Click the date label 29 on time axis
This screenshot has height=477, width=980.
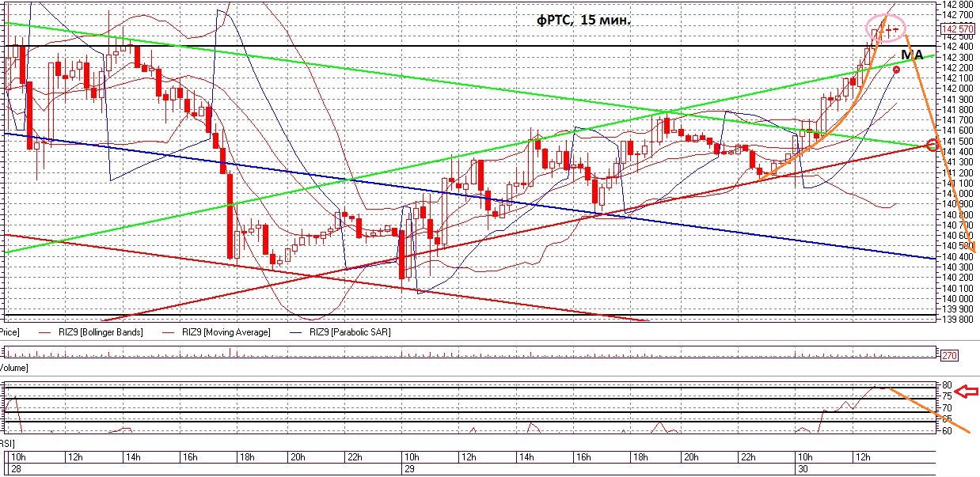tap(409, 469)
